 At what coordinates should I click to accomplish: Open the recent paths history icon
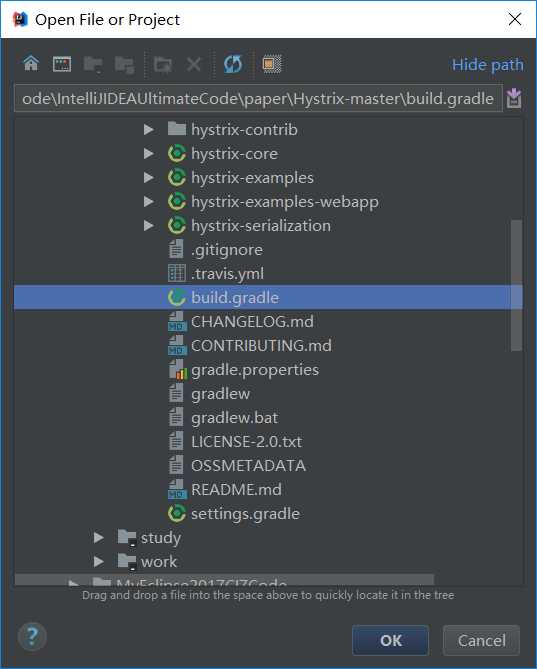point(514,99)
